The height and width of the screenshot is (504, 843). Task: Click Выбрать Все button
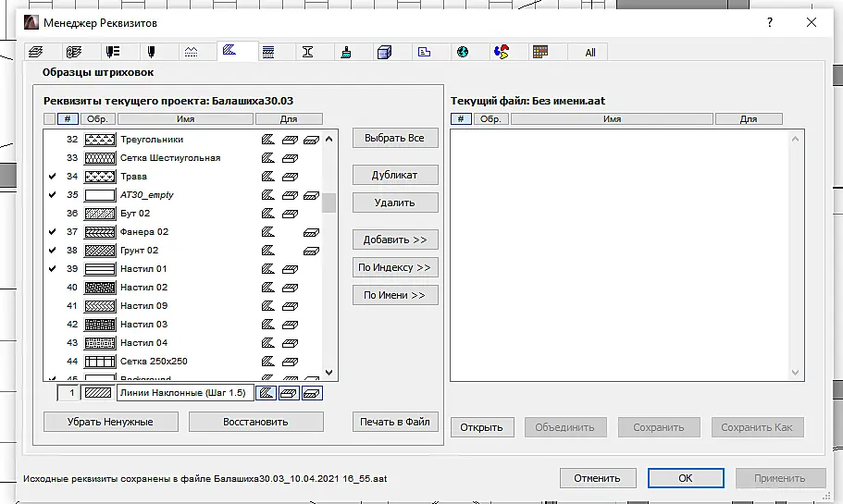pos(395,138)
